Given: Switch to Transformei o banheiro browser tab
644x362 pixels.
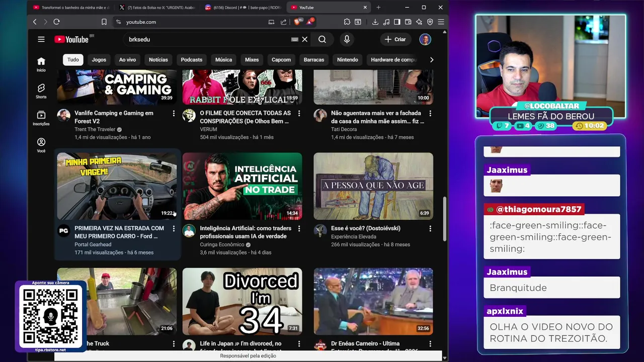Looking at the screenshot, I should pos(70,8).
